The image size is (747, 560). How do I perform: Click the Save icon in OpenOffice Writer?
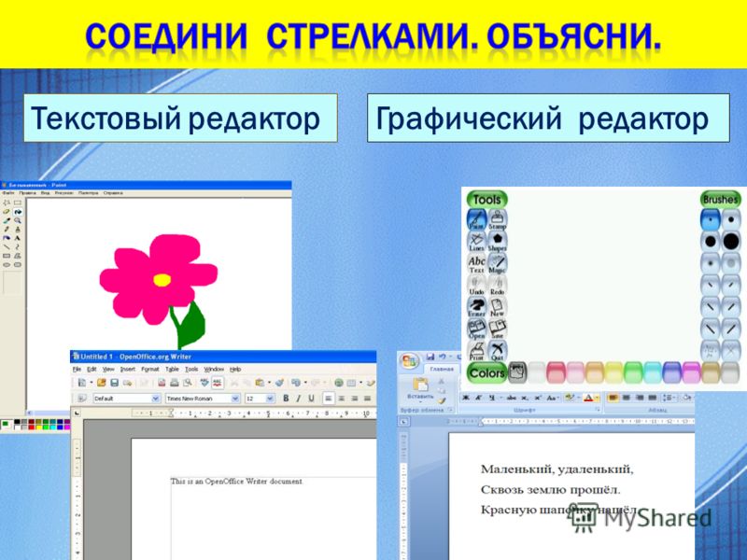point(114,383)
